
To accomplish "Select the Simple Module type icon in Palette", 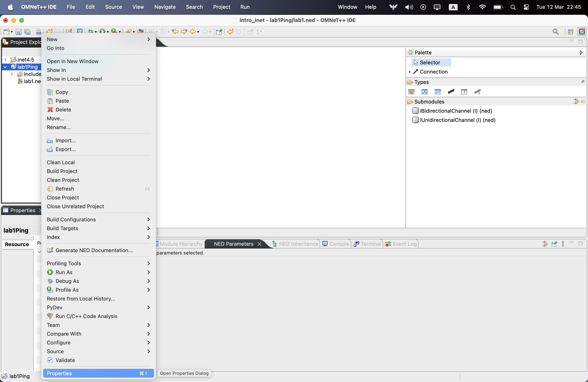I will [x=411, y=92].
